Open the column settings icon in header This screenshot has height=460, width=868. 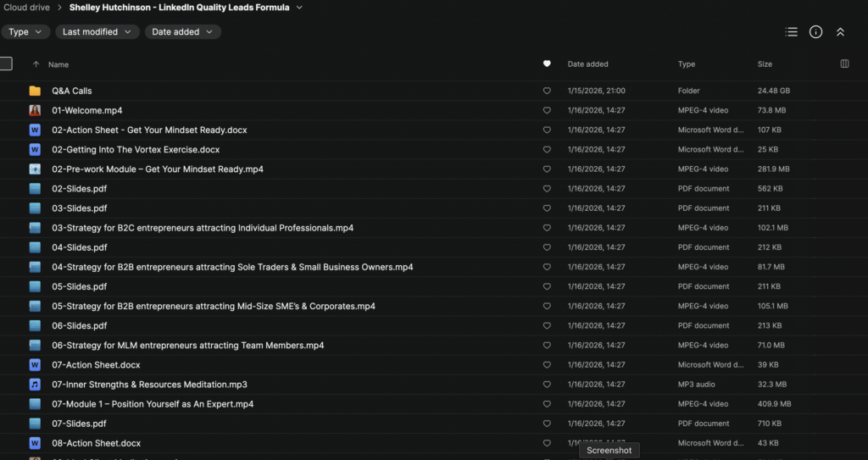844,64
